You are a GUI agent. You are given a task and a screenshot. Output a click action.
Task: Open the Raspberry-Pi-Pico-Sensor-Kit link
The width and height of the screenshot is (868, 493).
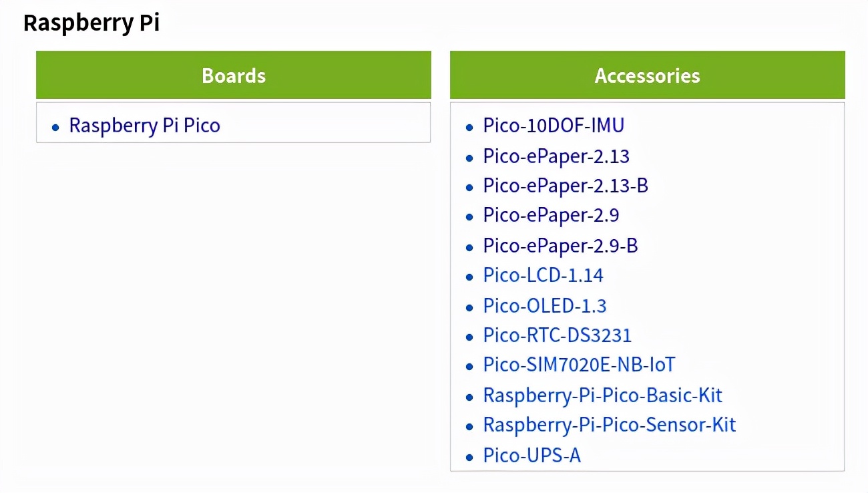609,425
